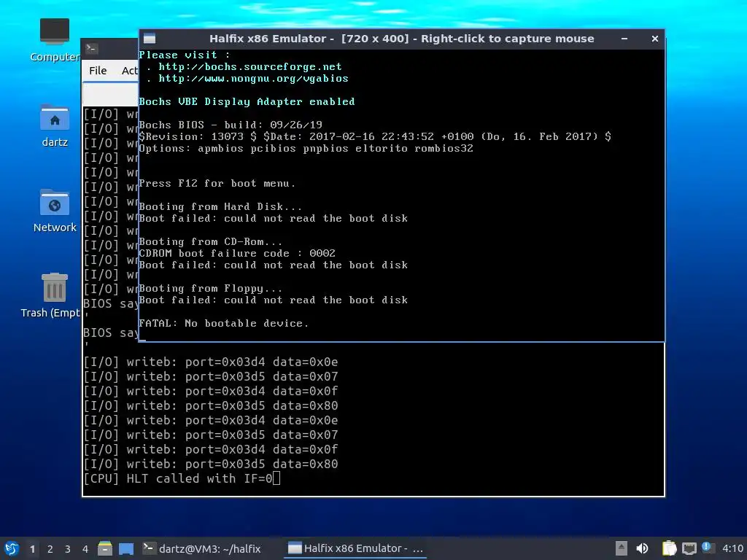Activate dartz@VM3 terminal taskbar entry
The height and width of the screenshot is (560, 747).
(202, 548)
